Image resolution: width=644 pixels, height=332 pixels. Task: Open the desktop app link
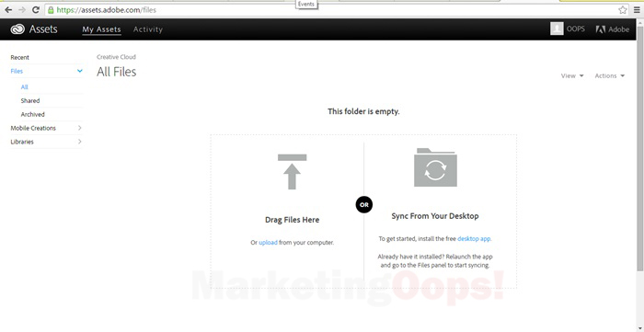click(474, 238)
